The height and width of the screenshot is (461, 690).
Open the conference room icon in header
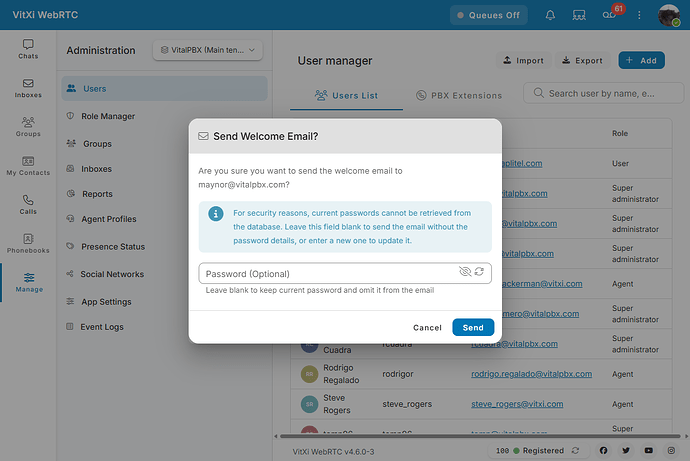coord(579,15)
